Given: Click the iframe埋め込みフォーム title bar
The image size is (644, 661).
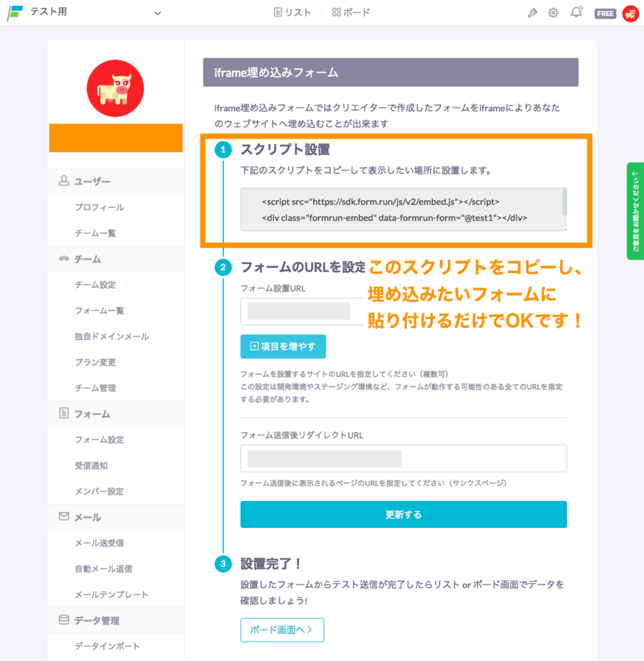Looking at the screenshot, I should coord(391,72).
